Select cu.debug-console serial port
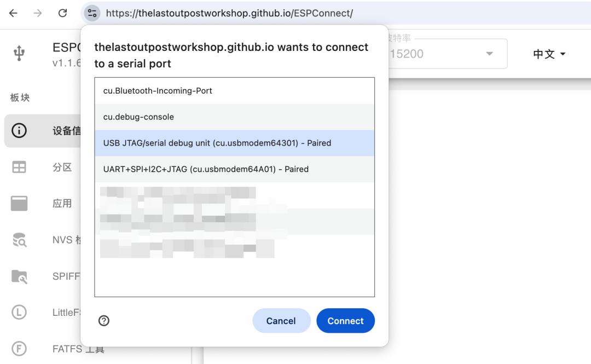The width and height of the screenshot is (591, 364). click(234, 117)
